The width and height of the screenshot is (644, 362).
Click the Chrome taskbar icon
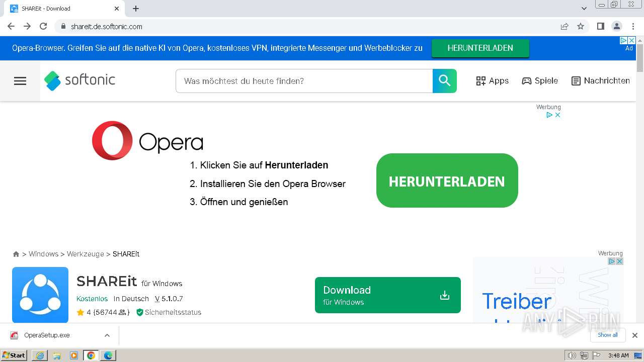tap(91, 355)
